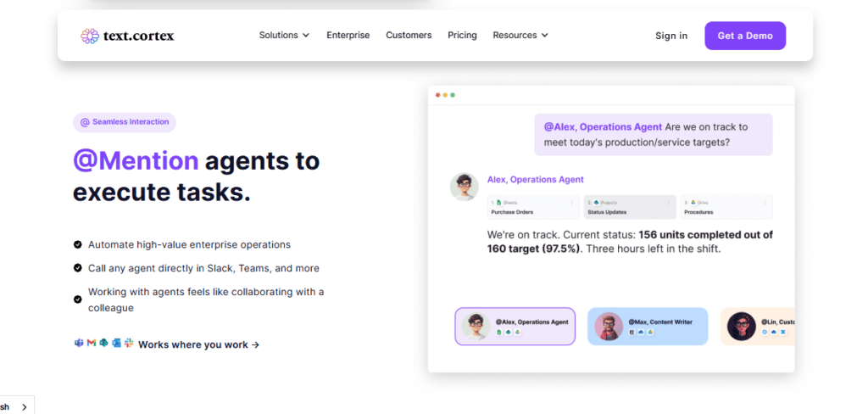Open the three-dot menu on Purchase Orders

tap(572, 203)
